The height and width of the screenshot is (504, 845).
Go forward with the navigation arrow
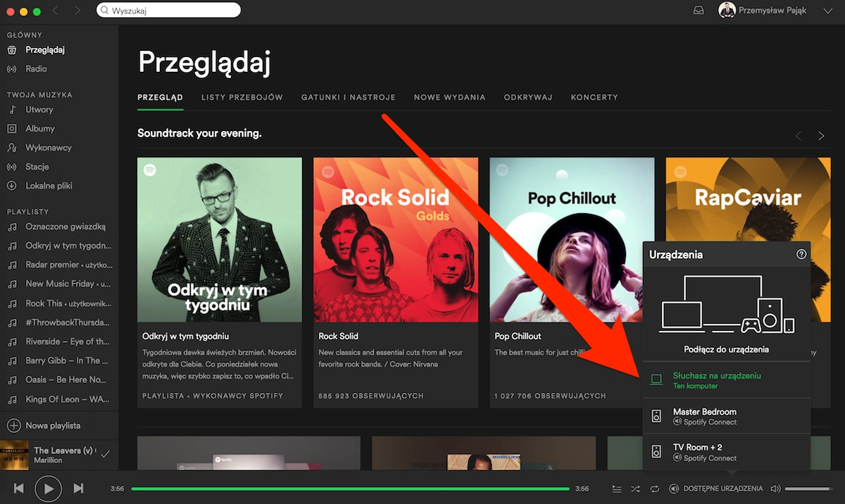pos(77,11)
